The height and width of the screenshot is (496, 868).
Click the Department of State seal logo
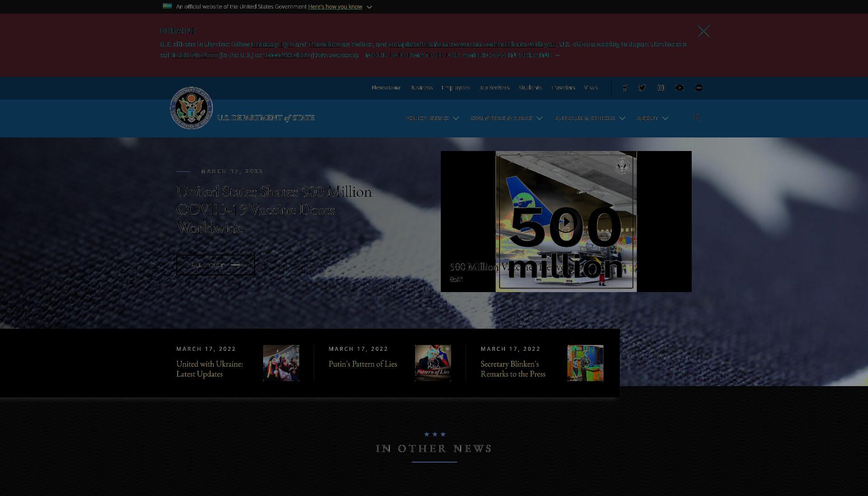tap(191, 108)
